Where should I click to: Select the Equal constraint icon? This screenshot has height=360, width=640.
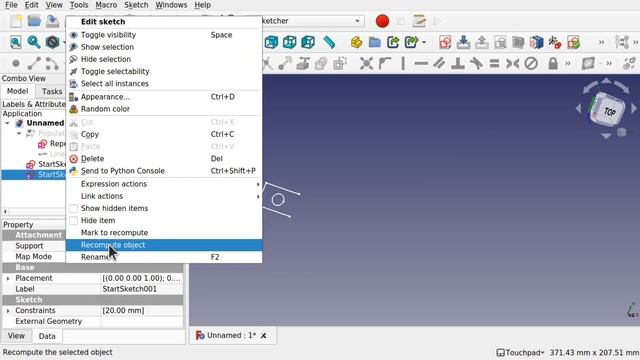click(494, 64)
